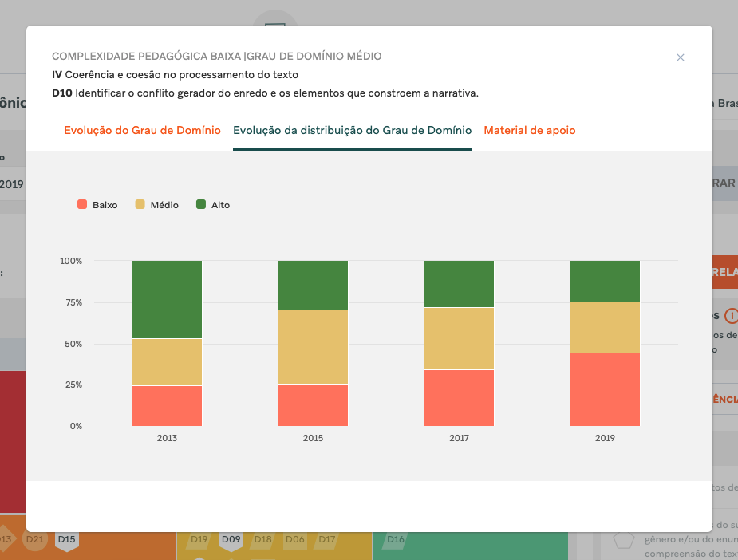Select the 2015 Alto green bar segment
738x560 pixels.
pos(313,285)
